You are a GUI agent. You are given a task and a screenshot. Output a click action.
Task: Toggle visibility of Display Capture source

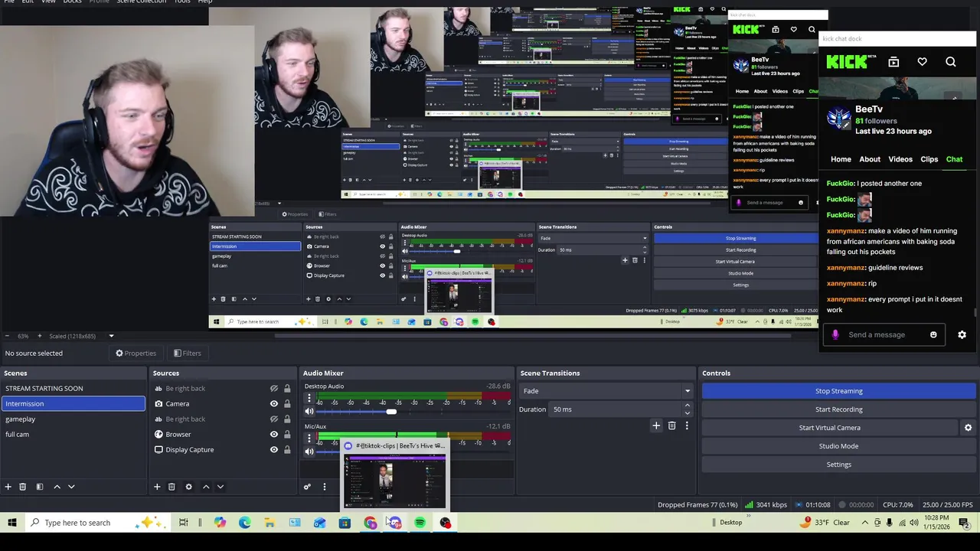[273, 450]
